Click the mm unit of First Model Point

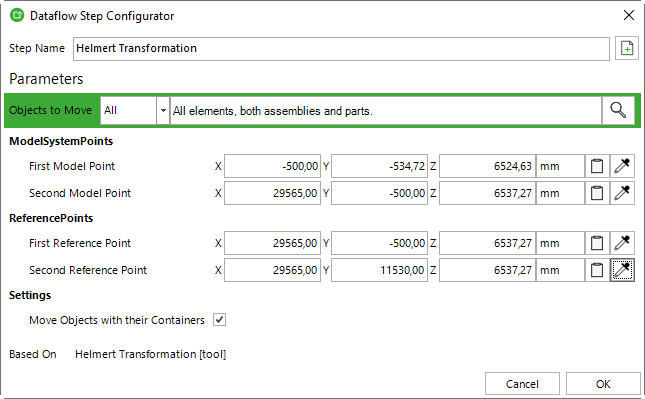pos(560,166)
